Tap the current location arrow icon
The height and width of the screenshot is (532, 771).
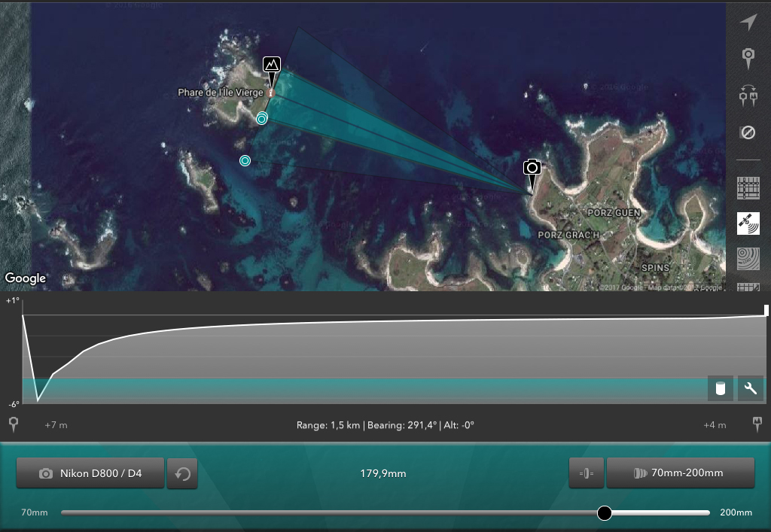(748, 22)
